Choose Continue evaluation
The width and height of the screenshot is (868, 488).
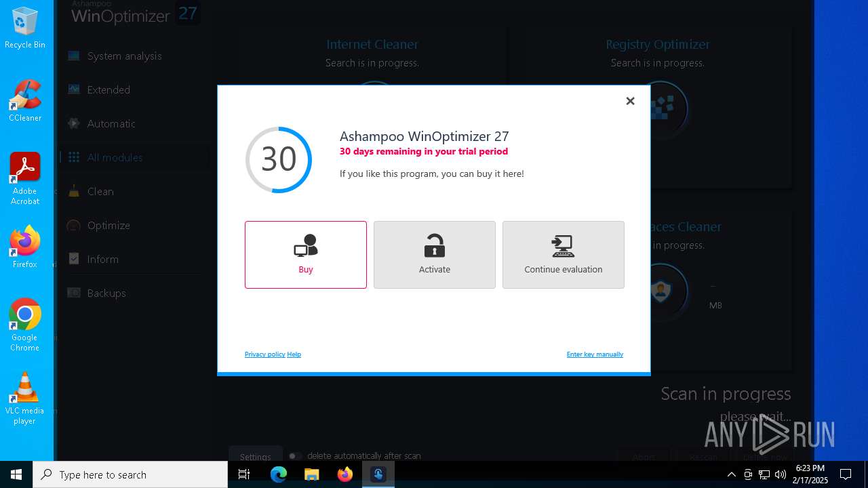tap(564, 255)
